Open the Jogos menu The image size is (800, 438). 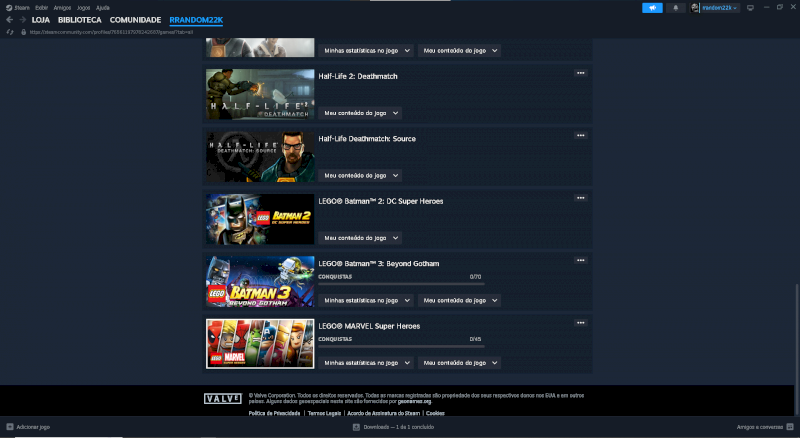83,8
